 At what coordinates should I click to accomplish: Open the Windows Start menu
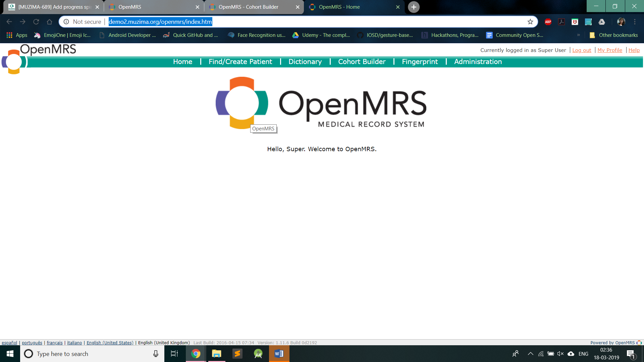10,354
